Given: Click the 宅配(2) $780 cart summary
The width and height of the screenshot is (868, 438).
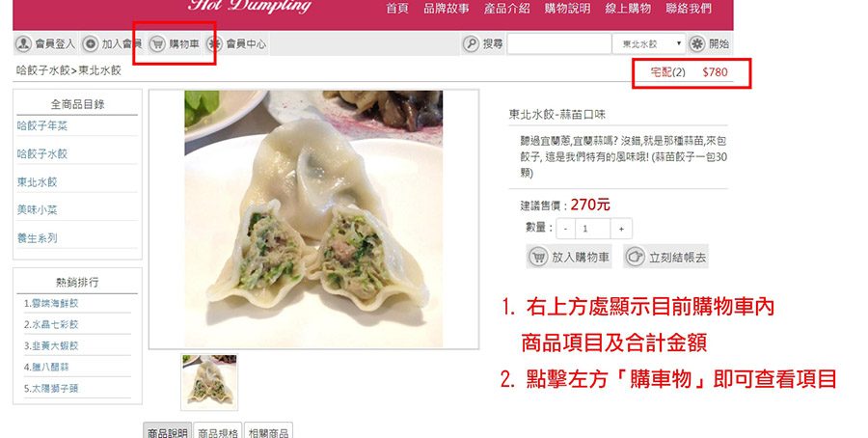Looking at the screenshot, I should click(690, 72).
